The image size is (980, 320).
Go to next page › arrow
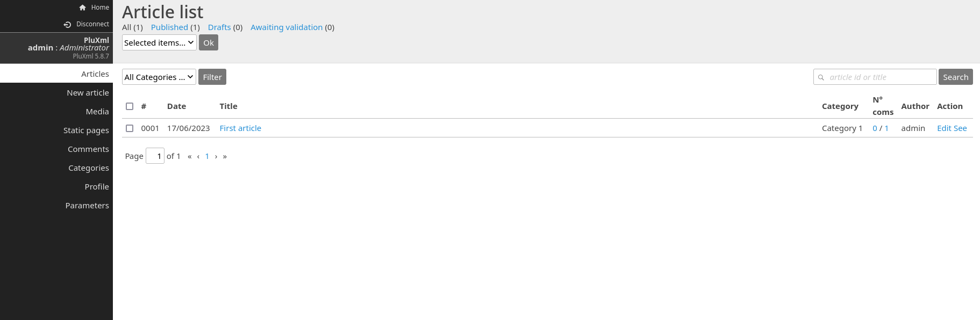(216, 157)
